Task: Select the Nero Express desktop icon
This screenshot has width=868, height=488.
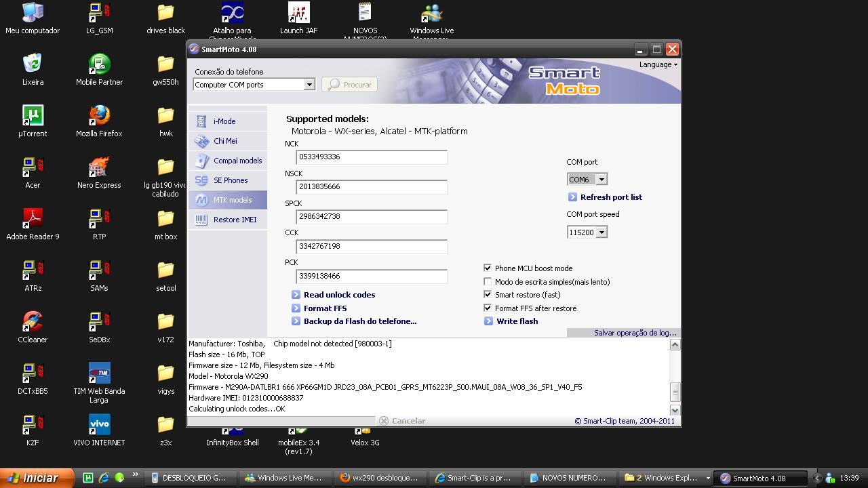Action: pyautogui.click(x=100, y=173)
